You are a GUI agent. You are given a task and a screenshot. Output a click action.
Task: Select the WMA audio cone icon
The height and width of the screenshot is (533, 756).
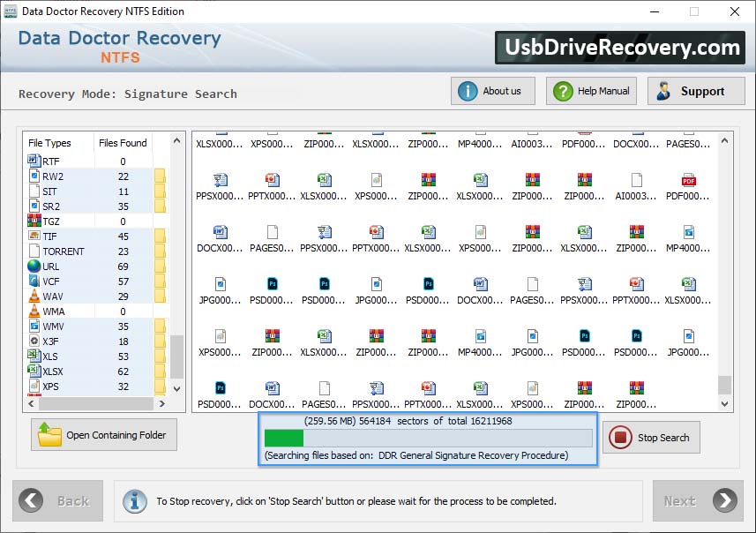coord(34,311)
